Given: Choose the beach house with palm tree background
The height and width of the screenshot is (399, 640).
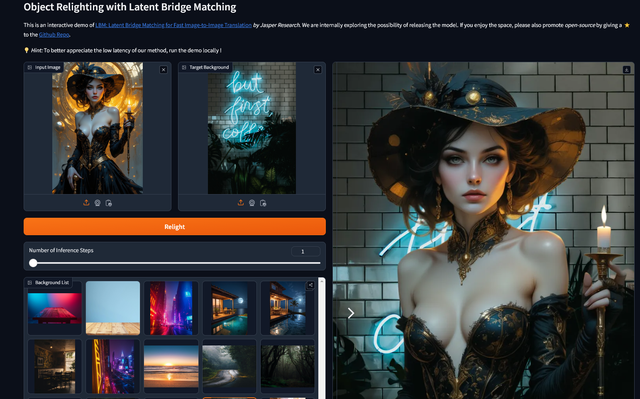Looking at the screenshot, I should click(288, 308).
